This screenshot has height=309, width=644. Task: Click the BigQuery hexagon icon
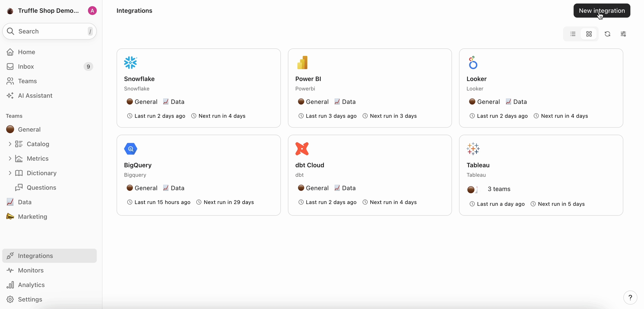tap(131, 149)
